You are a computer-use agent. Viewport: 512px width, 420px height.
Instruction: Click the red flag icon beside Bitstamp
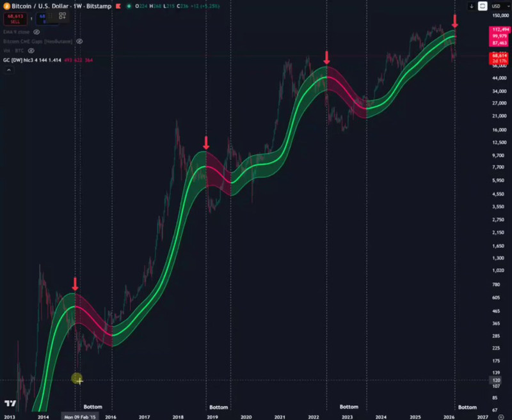click(x=118, y=6)
